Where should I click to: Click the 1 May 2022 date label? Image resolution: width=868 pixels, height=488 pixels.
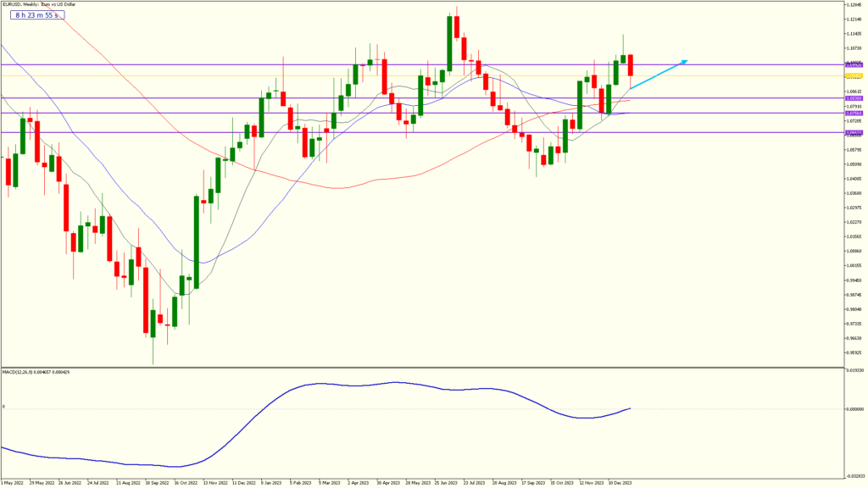pyautogui.click(x=12, y=482)
